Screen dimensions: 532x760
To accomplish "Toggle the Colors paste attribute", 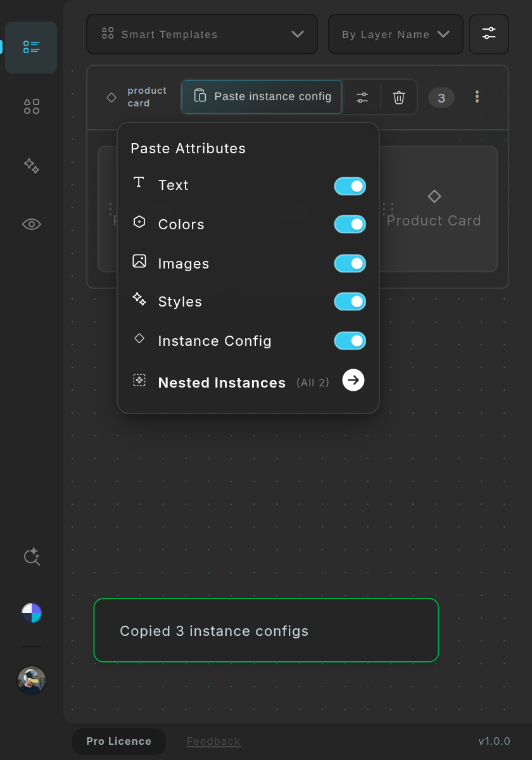I will tap(350, 224).
